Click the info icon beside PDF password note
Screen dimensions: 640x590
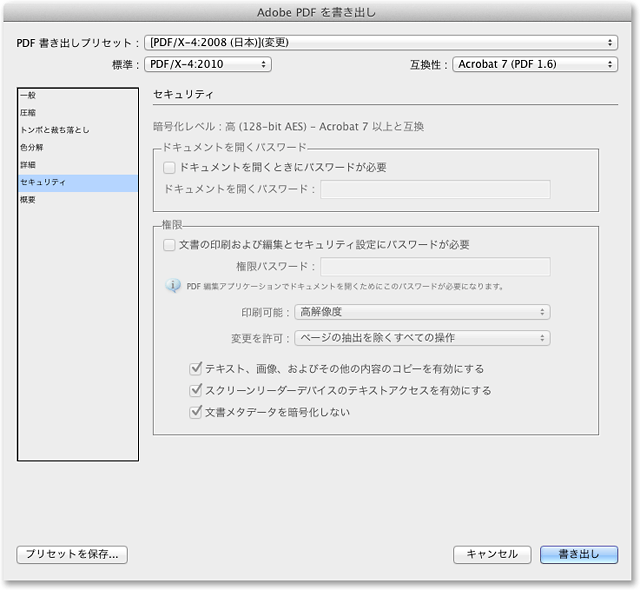174,286
